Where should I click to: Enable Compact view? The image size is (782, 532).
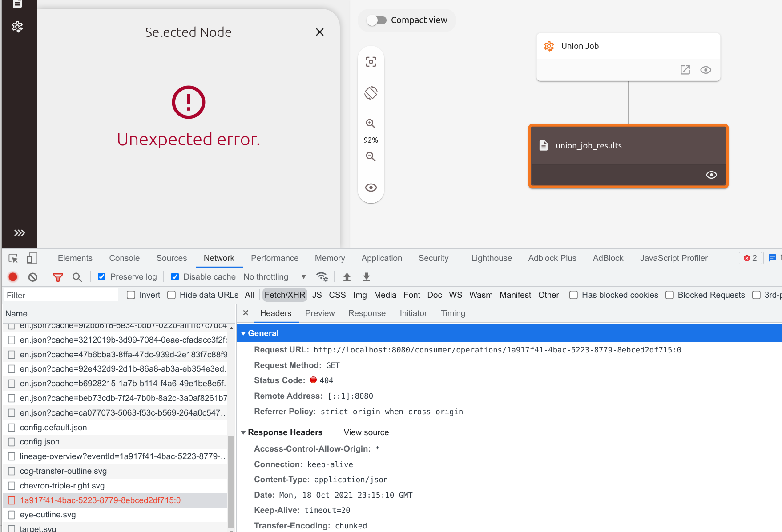click(376, 20)
